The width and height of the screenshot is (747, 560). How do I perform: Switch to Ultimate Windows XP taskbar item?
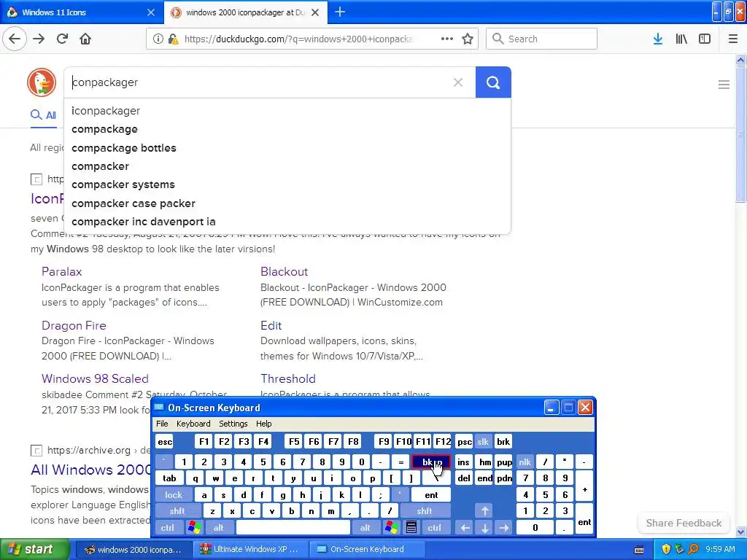coord(249,549)
